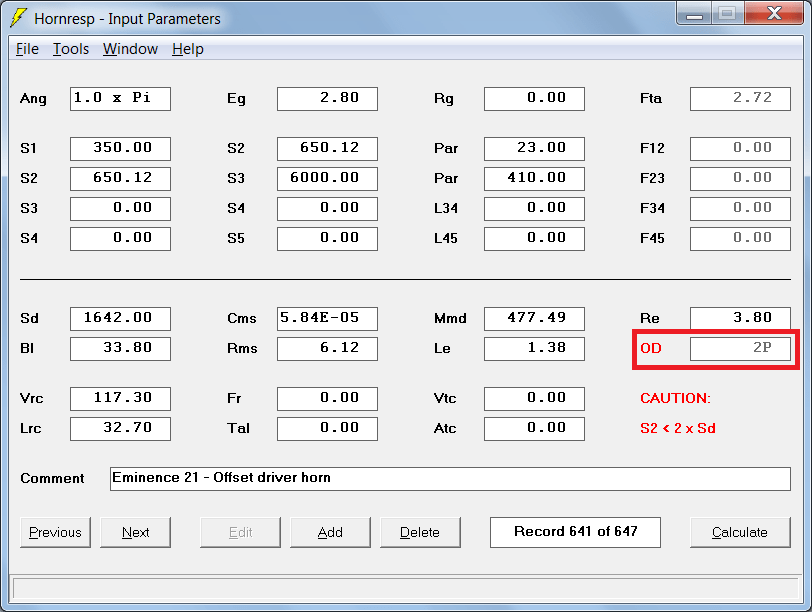This screenshot has width=812, height=612.
Task: Select the Atc input field
Action: pyautogui.click(x=534, y=429)
